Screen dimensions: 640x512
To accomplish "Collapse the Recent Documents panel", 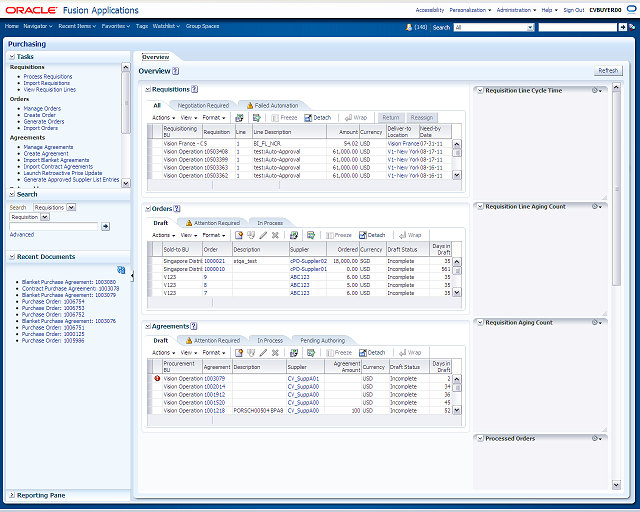I will 12,257.
